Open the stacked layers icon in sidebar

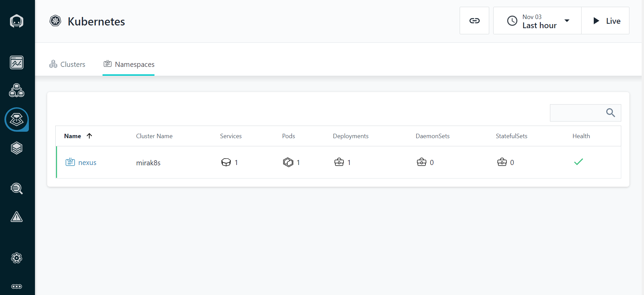click(17, 148)
